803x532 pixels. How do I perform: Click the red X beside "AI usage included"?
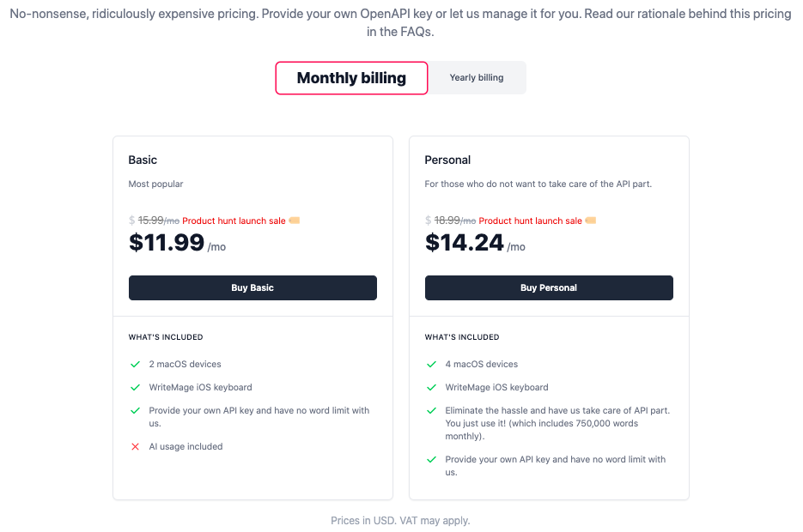135,446
